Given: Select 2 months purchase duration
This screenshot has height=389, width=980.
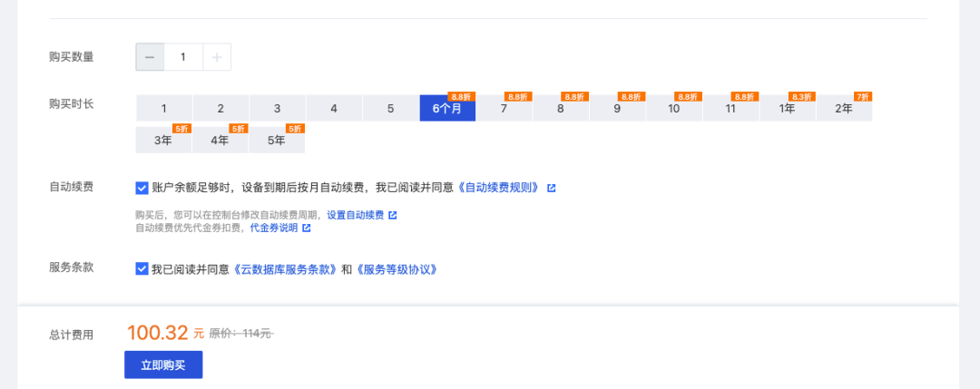Looking at the screenshot, I should click(x=220, y=108).
